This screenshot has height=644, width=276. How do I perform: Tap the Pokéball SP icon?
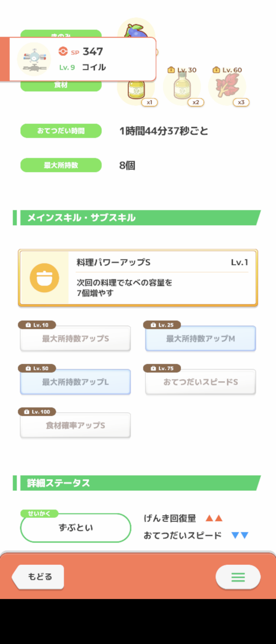pyautogui.click(x=63, y=51)
